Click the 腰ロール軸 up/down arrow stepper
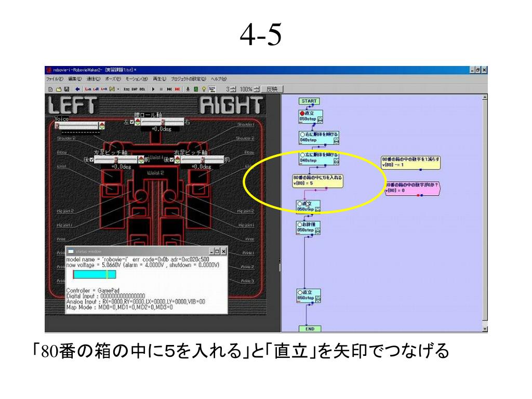This screenshot has width=532, height=399. point(137,122)
